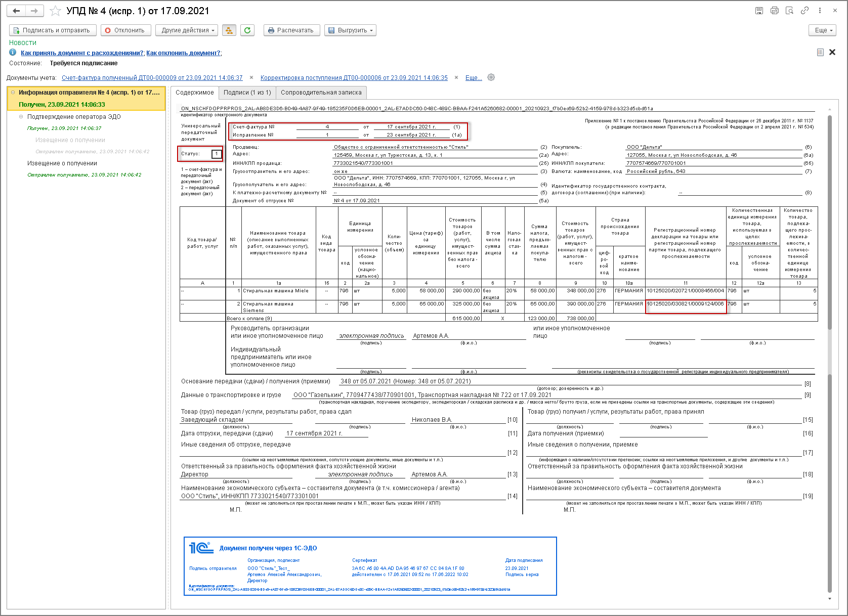
Task: Switch to the Содержимое tab
Action: tap(195, 93)
